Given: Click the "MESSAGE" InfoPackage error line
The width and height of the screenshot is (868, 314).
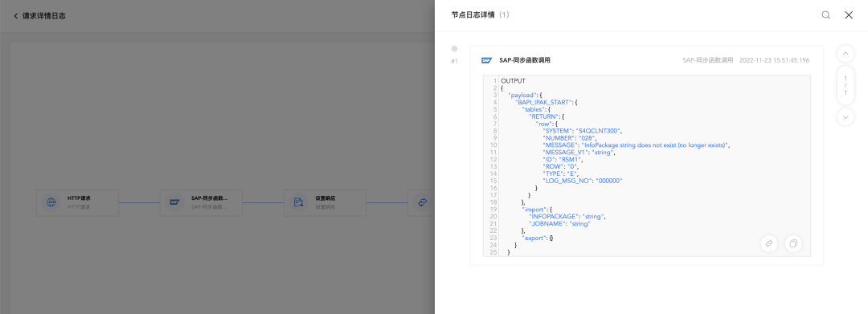Looking at the screenshot, I should pos(637,145).
